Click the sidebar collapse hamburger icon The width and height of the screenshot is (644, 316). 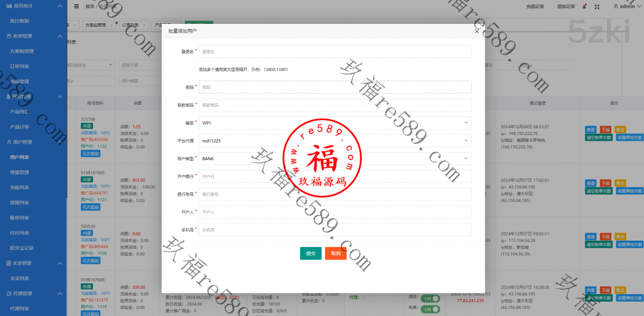tap(76, 6)
